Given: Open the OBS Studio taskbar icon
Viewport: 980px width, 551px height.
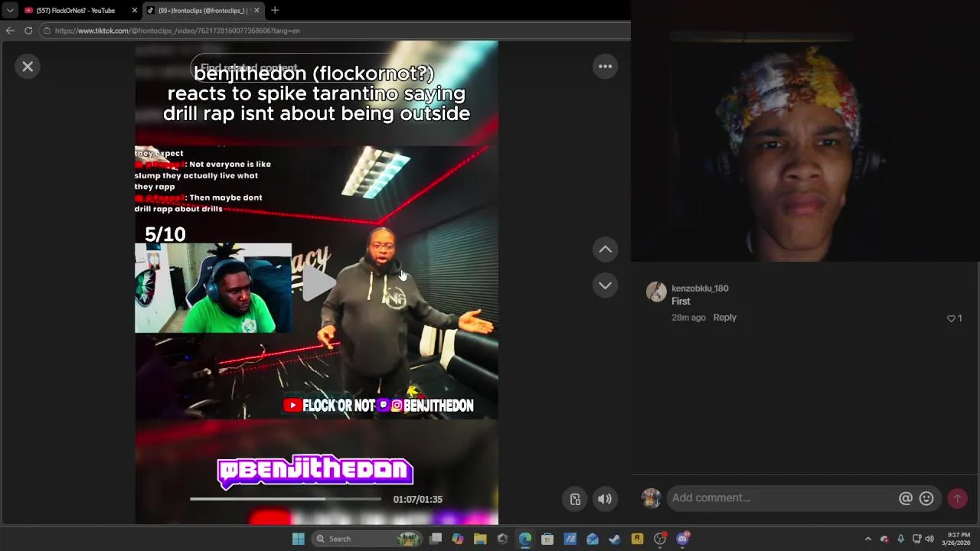Looking at the screenshot, I should tap(659, 539).
